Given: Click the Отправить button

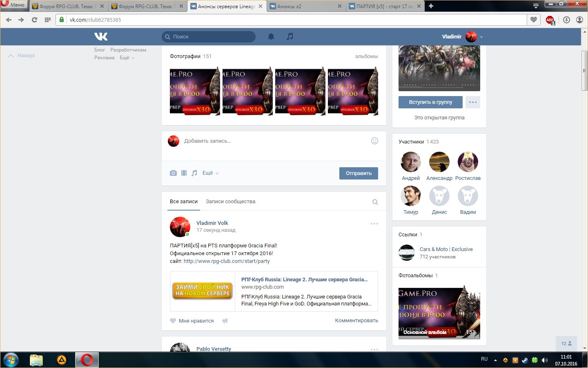Looking at the screenshot, I should tap(359, 173).
